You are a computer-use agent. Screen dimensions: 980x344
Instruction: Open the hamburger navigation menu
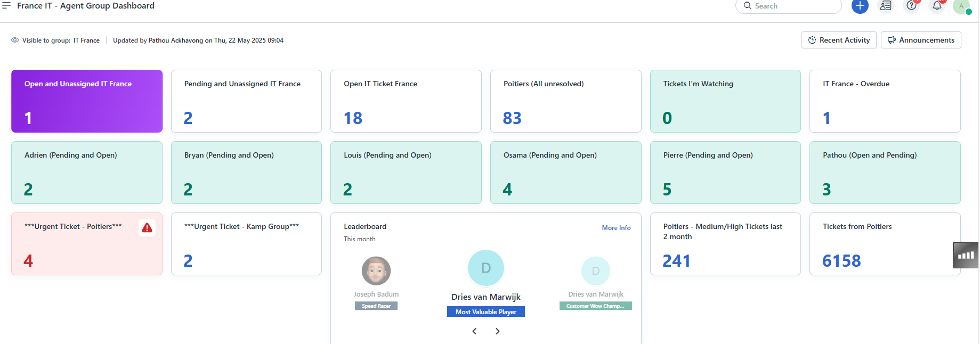[x=6, y=5]
